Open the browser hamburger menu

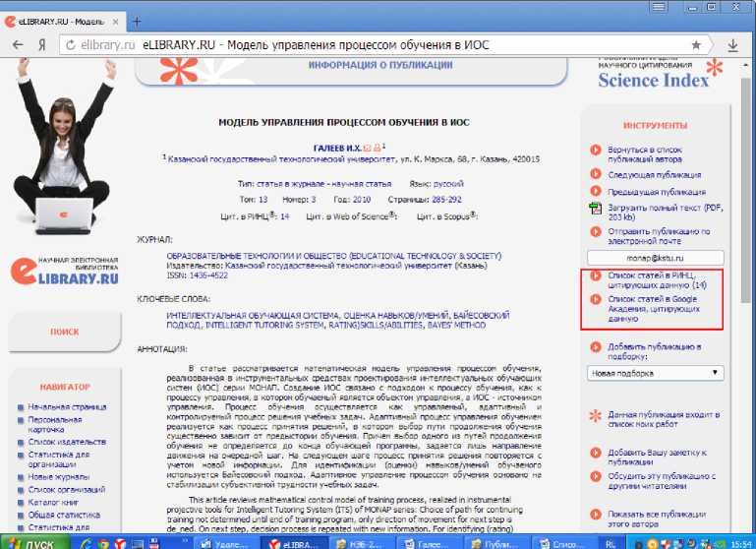point(658,7)
